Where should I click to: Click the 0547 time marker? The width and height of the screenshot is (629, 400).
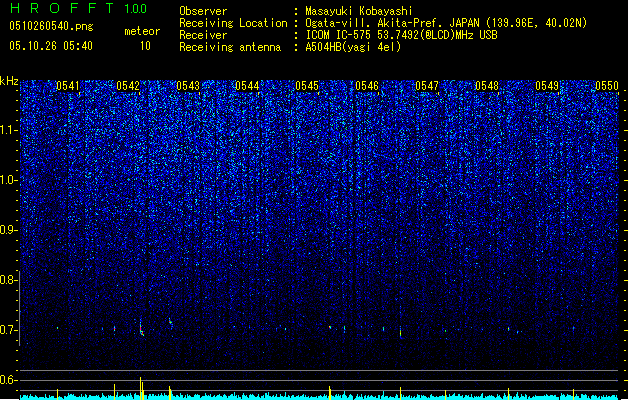click(427, 86)
